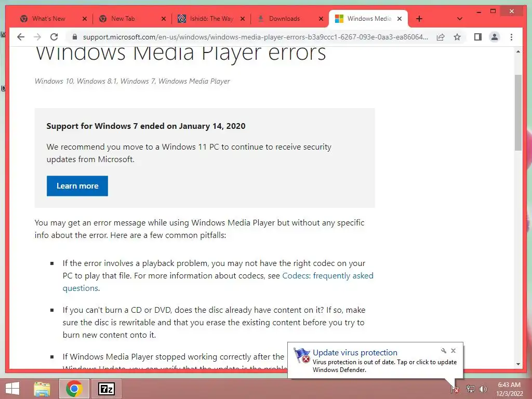Close the New Tab tab

coord(164,19)
